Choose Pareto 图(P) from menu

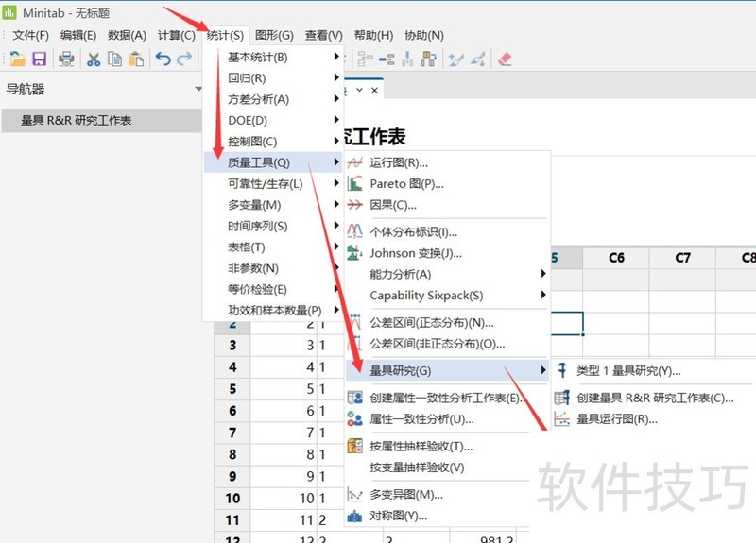coord(406,184)
